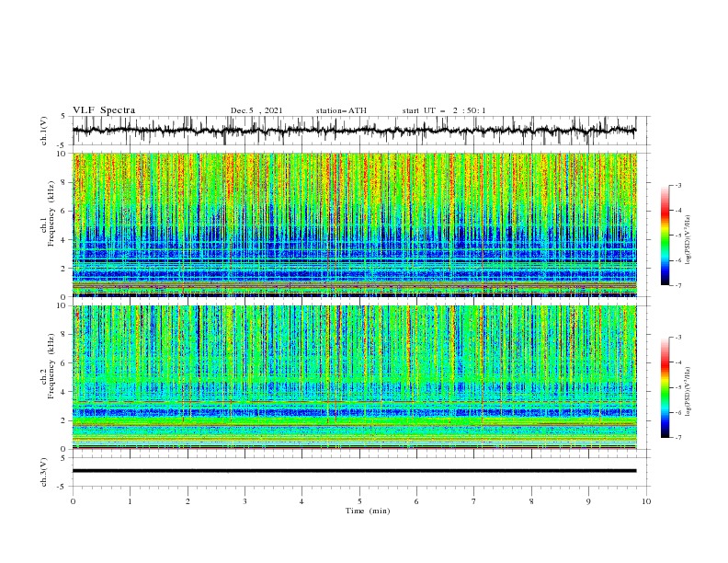Click the 'ch.1(V)' waveform axis label
This screenshot has width=728, height=563.
tap(44, 131)
